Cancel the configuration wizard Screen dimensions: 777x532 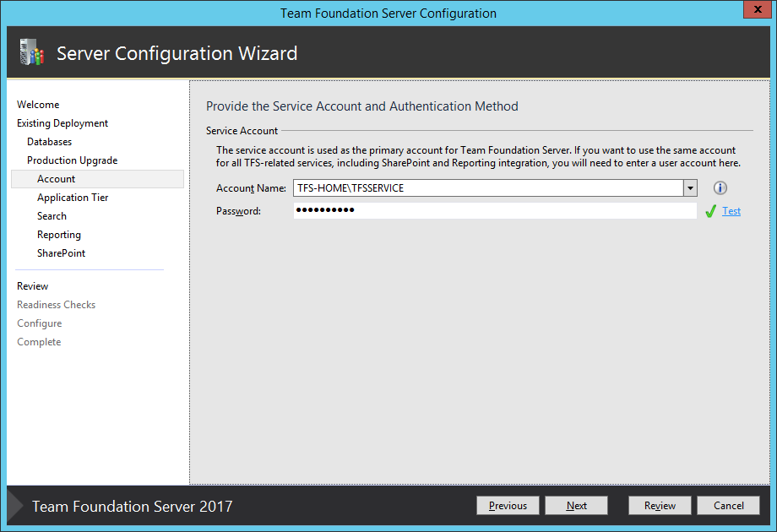[x=728, y=505]
